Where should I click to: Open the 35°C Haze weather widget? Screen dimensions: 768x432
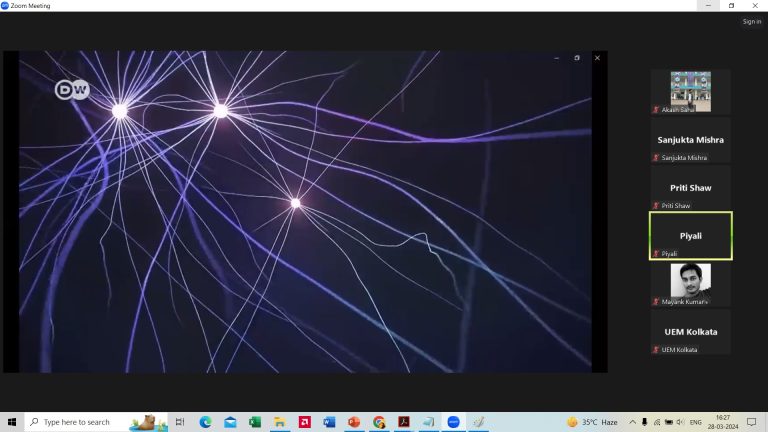click(592, 422)
